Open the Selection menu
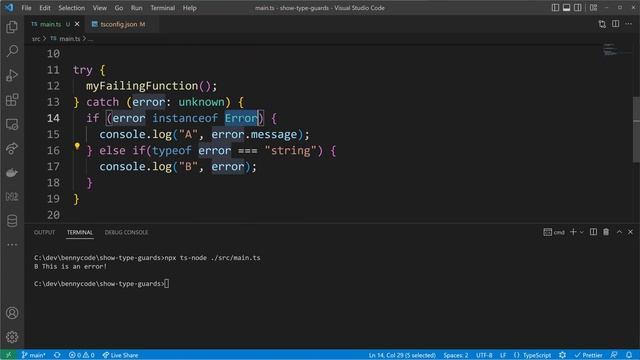 (x=71, y=8)
